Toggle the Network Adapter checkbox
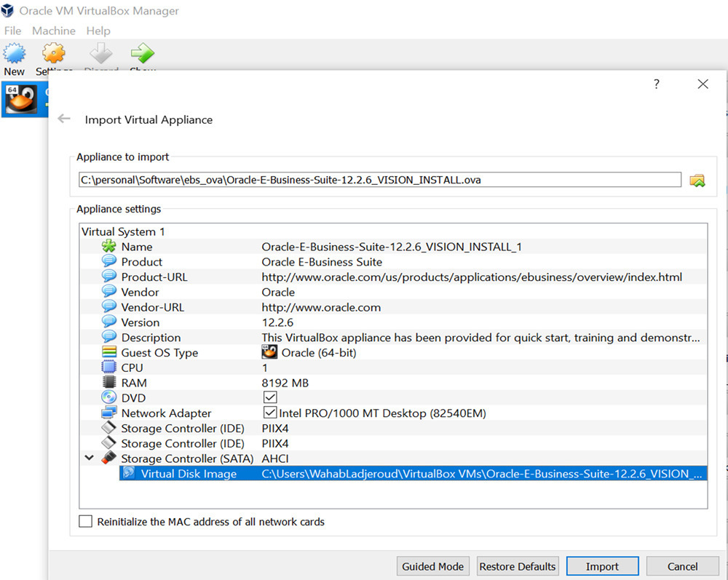The width and height of the screenshot is (728, 580). 270,413
